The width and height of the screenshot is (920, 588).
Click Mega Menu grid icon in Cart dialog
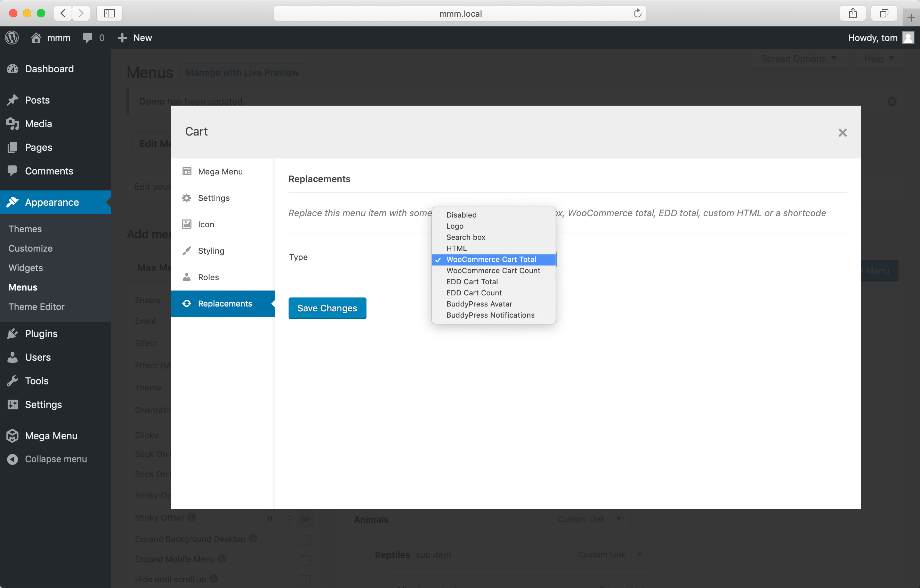(x=187, y=171)
